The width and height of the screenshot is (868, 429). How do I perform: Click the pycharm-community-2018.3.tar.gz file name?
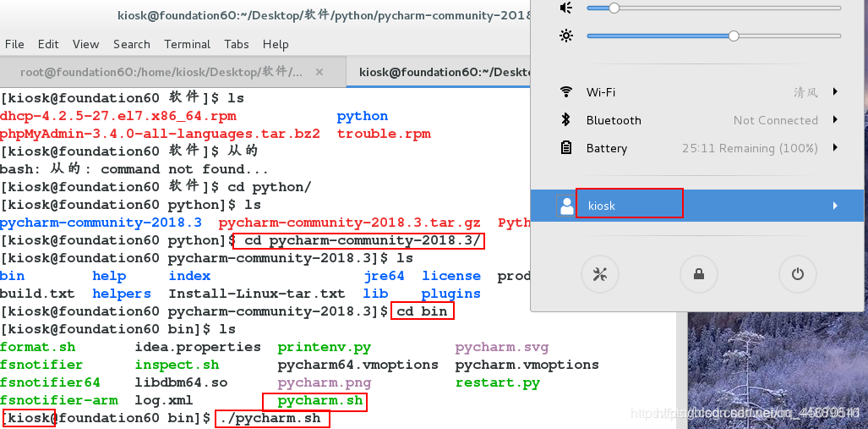click(349, 223)
